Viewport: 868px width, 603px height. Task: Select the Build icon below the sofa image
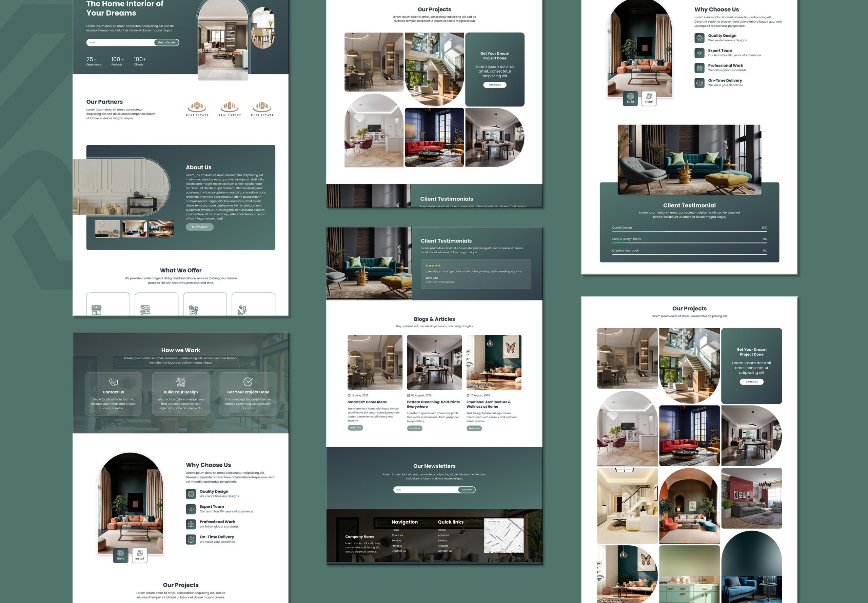[120, 556]
